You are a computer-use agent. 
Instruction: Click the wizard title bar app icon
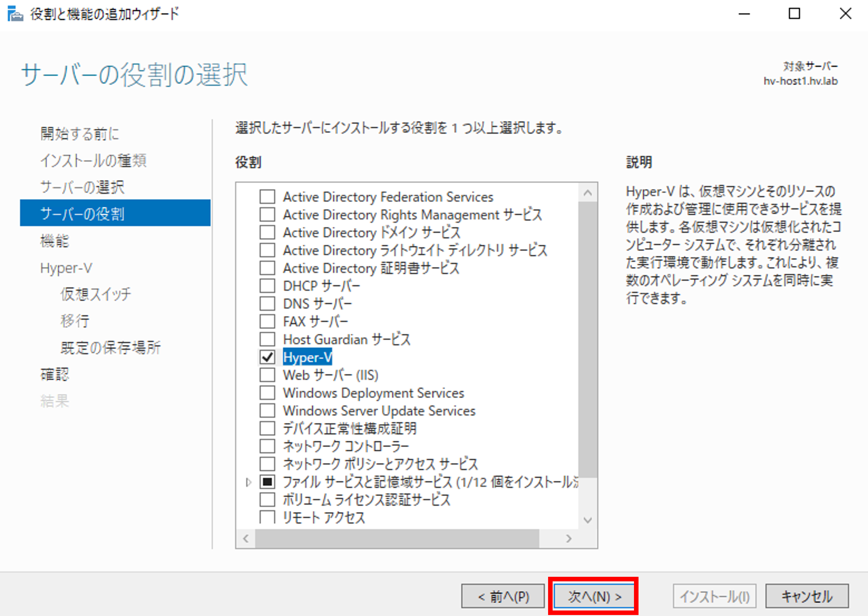(x=15, y=14)
